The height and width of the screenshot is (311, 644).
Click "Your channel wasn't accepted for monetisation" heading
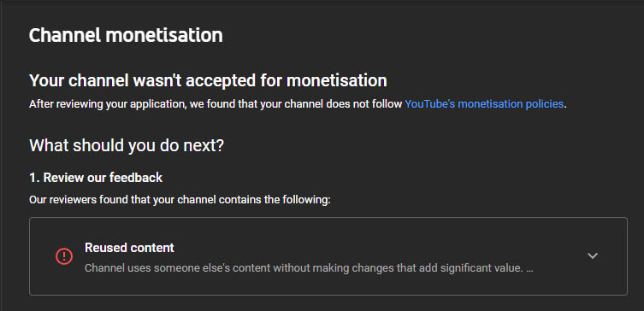(x=208, y=80)
